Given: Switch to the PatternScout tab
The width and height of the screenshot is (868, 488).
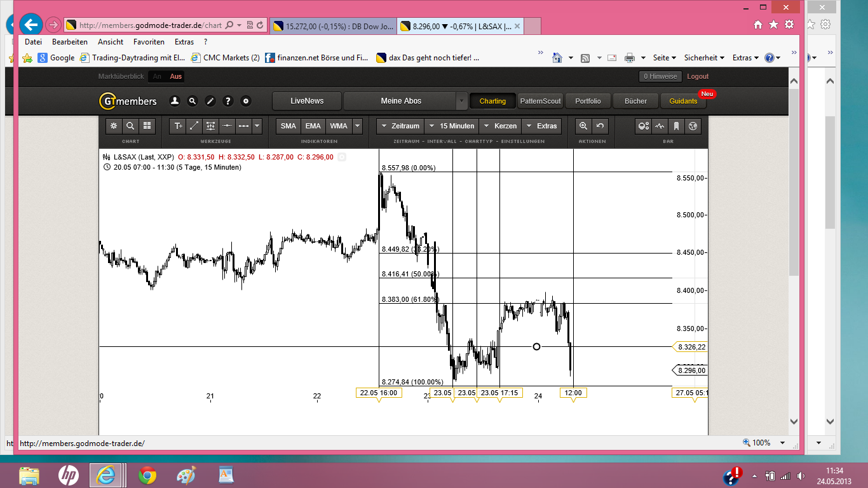Looking at the screenshot, I should 541,101.
